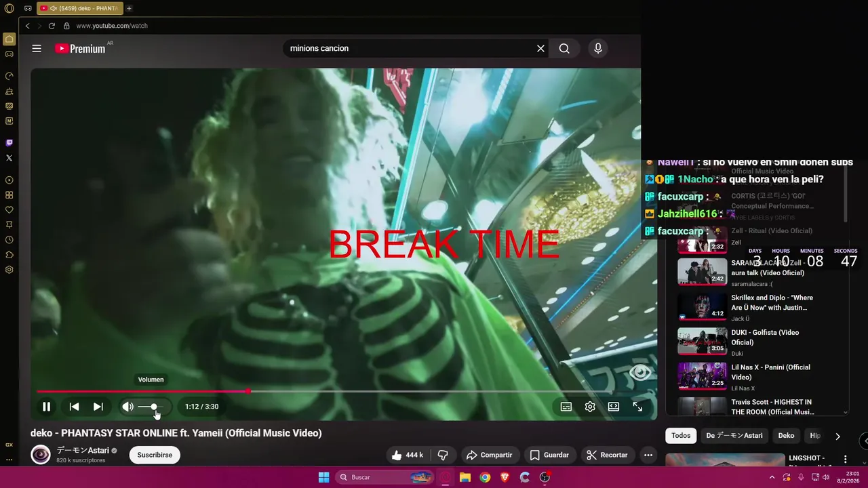868x488 pixels.
Task: Click the youtube.com address bar
Action: pyautogui.click(x=112, y=26)
